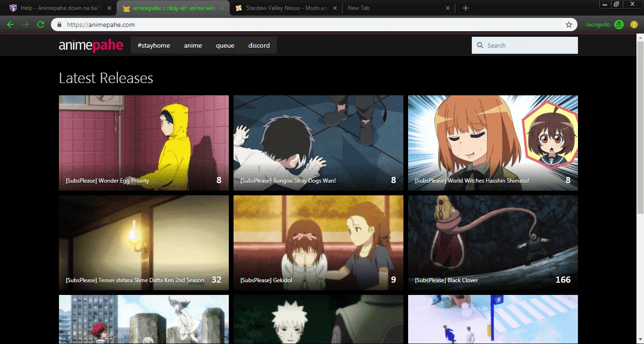
Task: Close the New Tab tab
Action: coord(448,8)
